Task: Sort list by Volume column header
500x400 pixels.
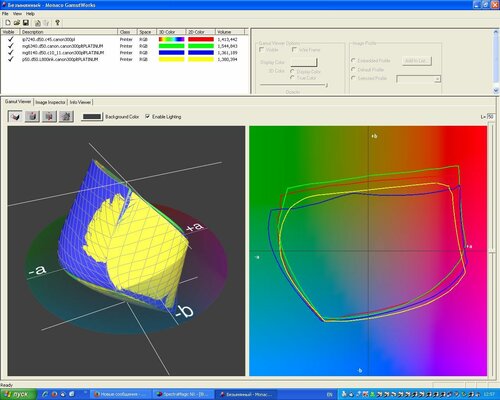Action: [x=230, y=32]
